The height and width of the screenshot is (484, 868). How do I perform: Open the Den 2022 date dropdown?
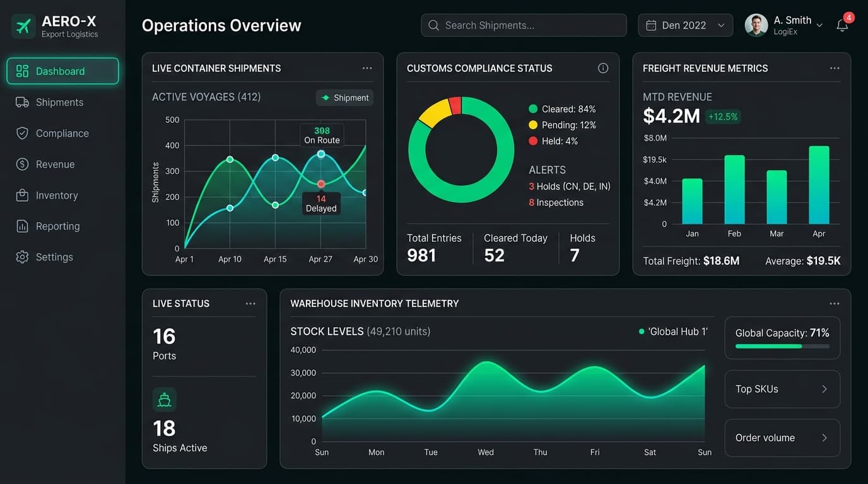pyautogui.click(x=686, y=25)
